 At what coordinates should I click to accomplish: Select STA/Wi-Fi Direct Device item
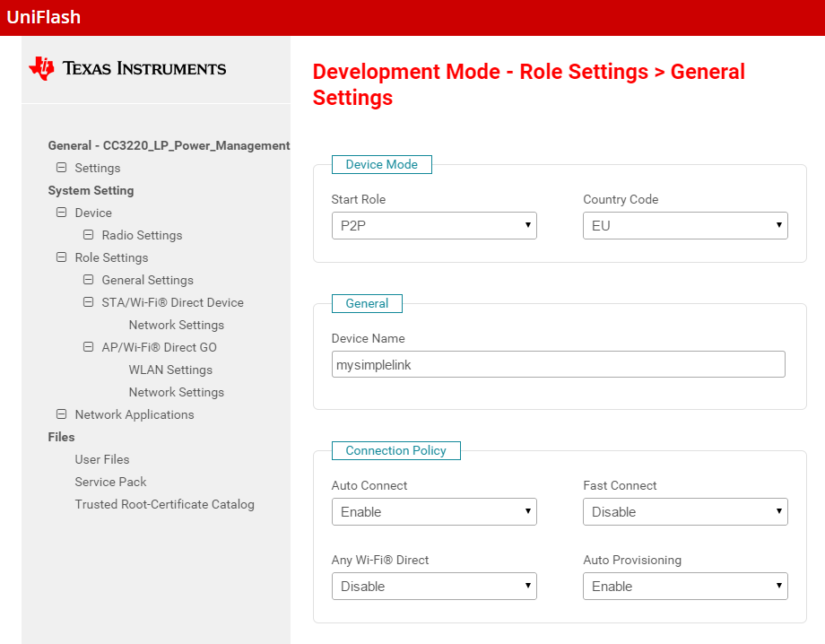click(172, 302)
